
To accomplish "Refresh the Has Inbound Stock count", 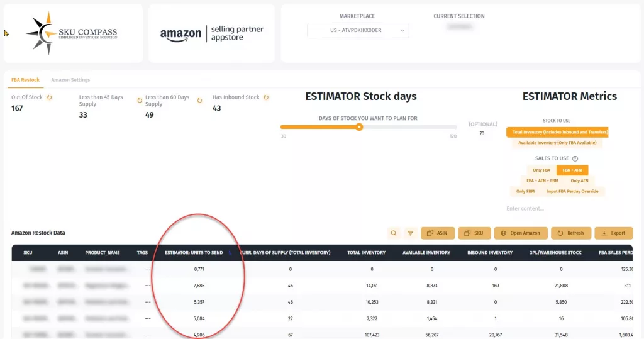I will 266,97.
